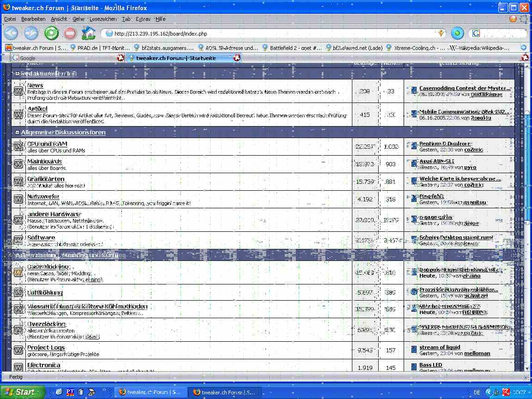The width and height of the screenshot is (532, 399).
Task: Click the Firefox throbber icon in the menu bar
Action: pyautogui.click(x=513, y=18)
